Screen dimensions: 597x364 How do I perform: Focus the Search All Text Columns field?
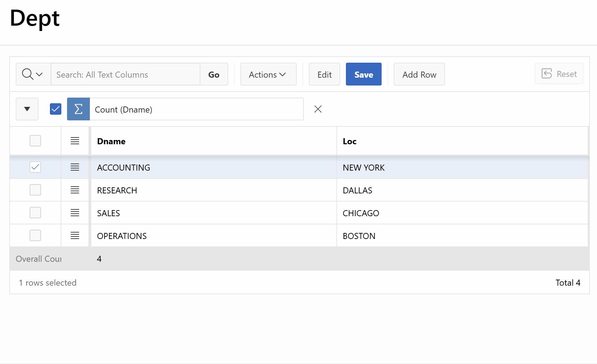pyautogui.click(x=125, y=74)
